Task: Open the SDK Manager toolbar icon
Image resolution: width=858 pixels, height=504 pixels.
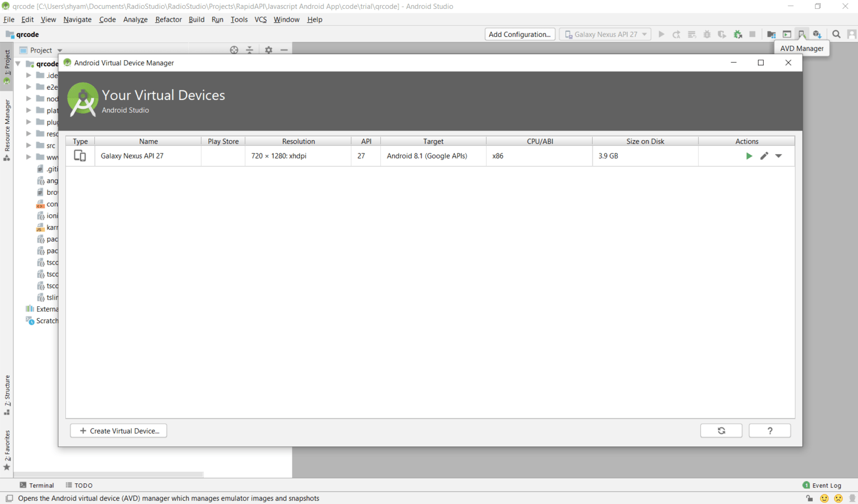Action: [x=817, y=35]
